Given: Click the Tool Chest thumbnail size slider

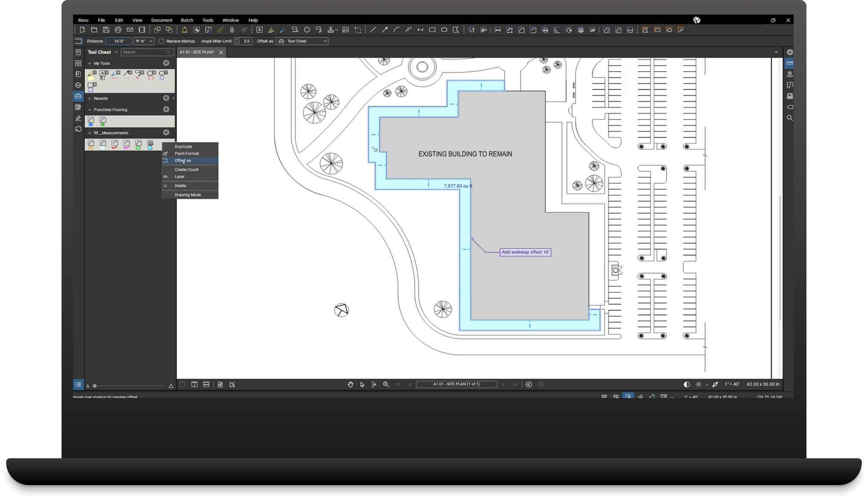Looking at the screenshot, I should click(129, 386).
